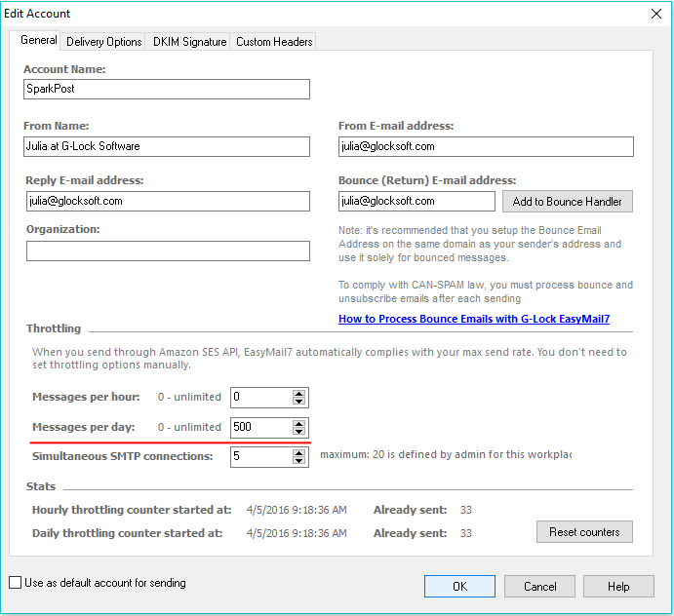Click the Reset counters button
Screen dimensions: 674x616
click(584, 532)
